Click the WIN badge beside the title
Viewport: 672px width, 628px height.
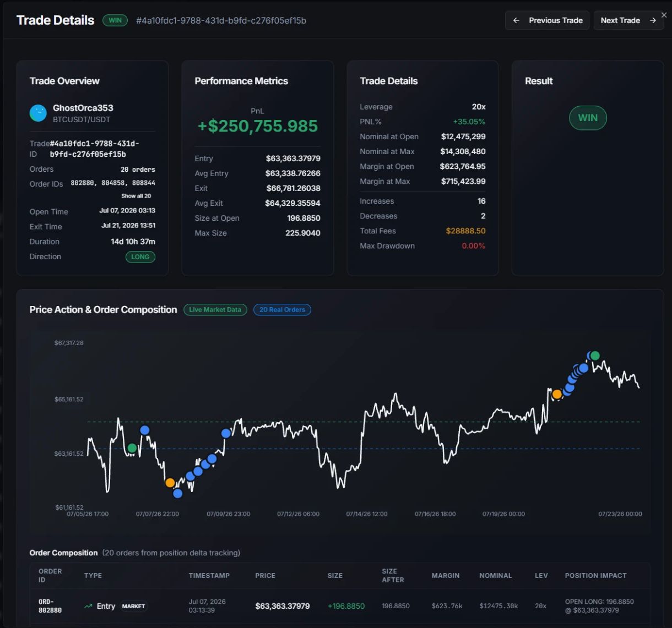(x=115, y=20)
